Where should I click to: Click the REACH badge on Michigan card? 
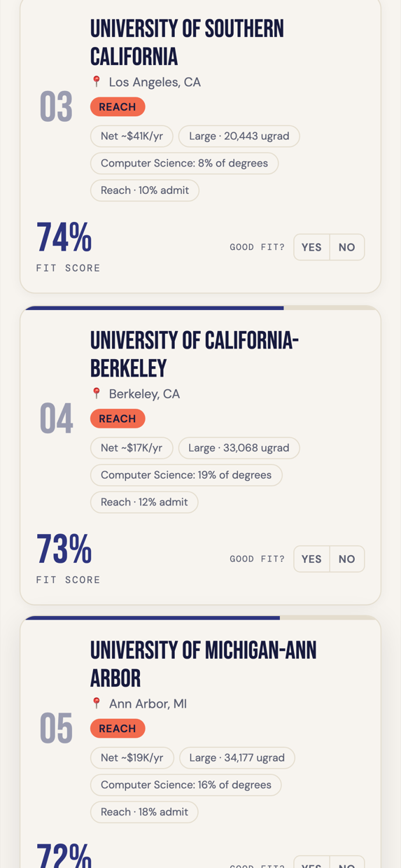click(118, 729)
